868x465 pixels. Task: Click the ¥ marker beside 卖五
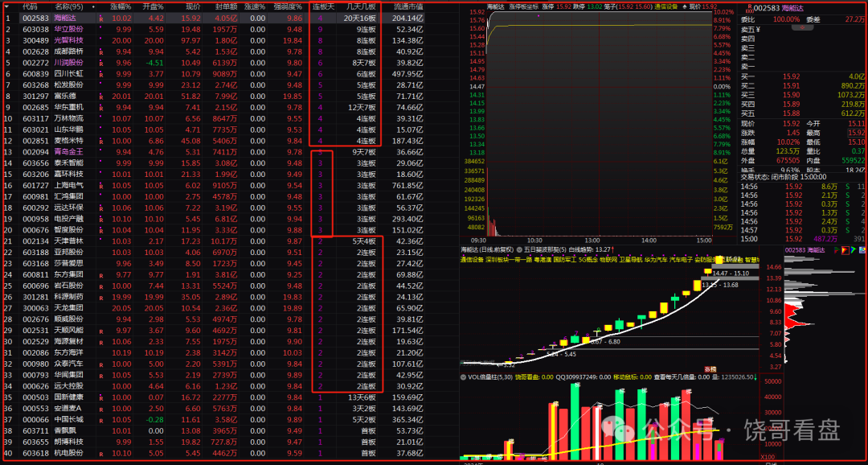click(x=758, y=30)
